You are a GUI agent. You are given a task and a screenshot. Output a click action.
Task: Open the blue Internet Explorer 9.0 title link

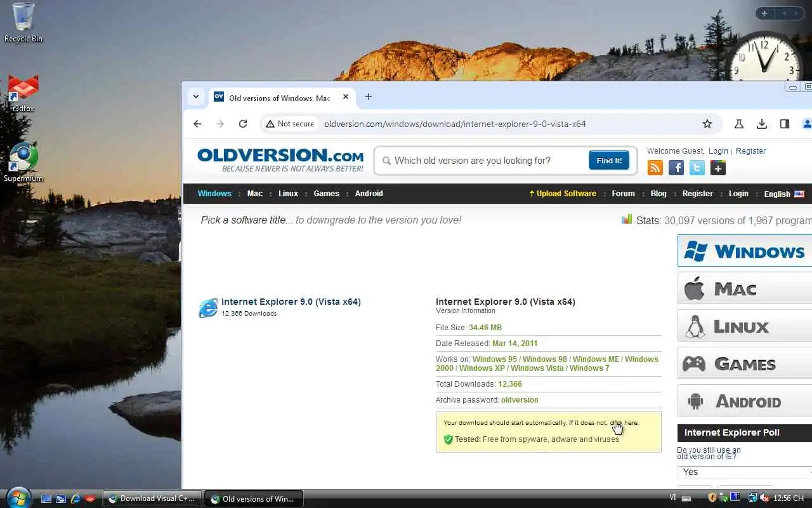[291, 302]
